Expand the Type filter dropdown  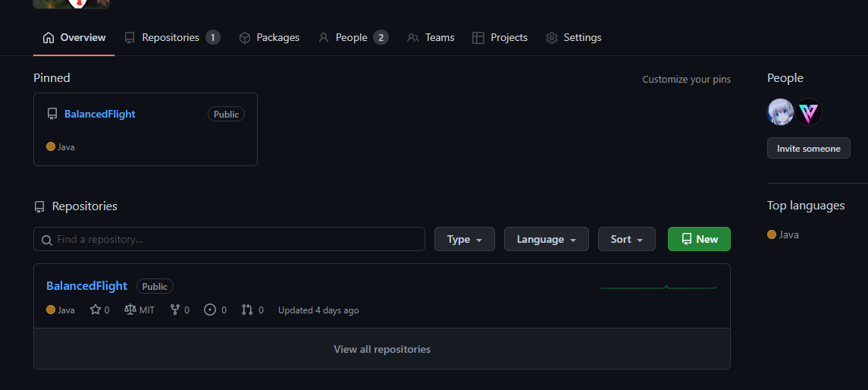click(x=464, y=239)
